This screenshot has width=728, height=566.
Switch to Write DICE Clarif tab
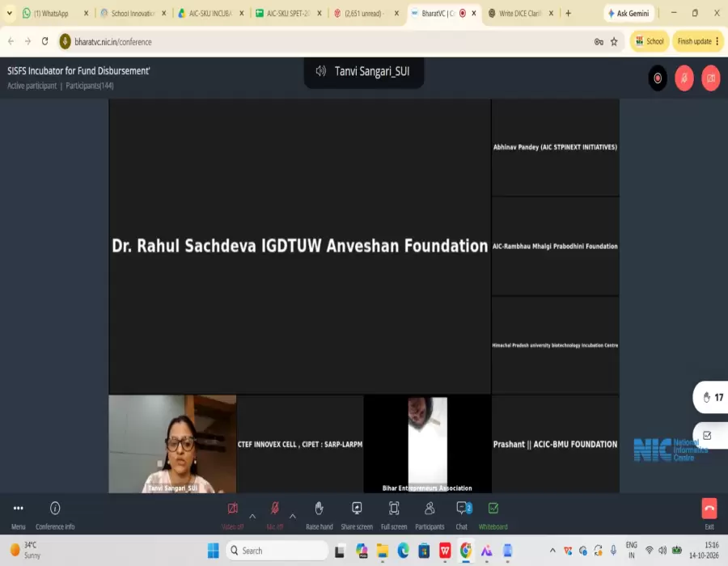coord(520,14)
